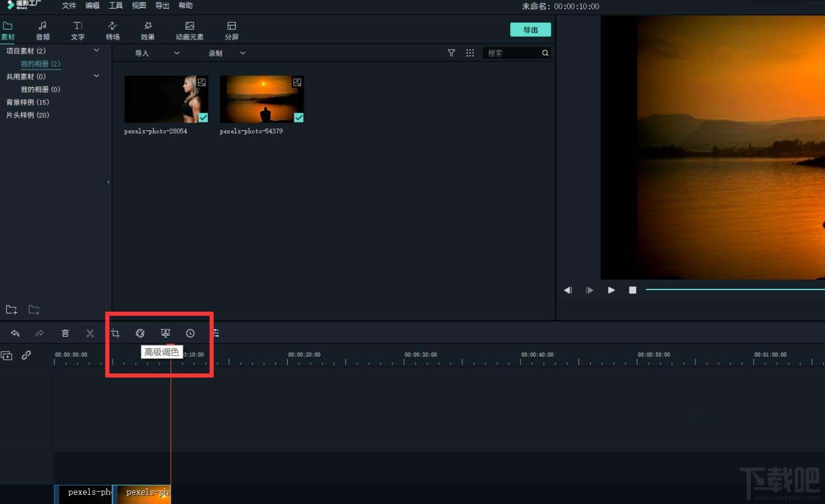
Task: Click the 00:00:30:00 mark on ruler
Action: (x=420, y=355)
